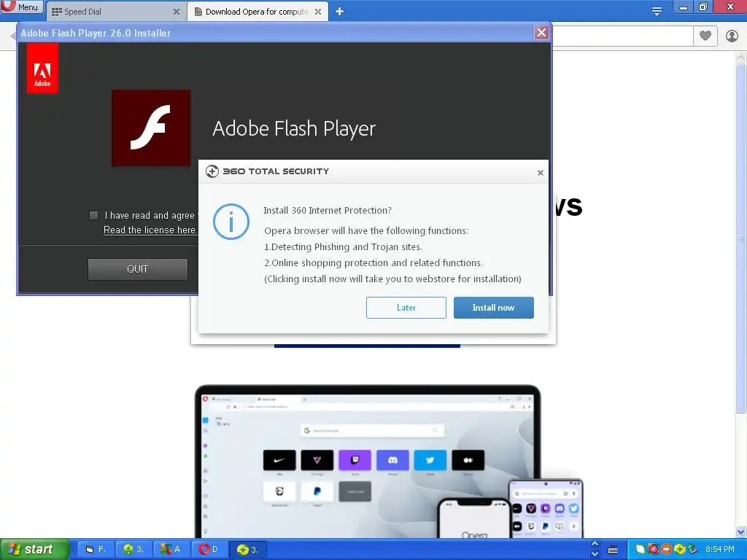Click the QUIT button in Flash installer

tap(138, 269)
